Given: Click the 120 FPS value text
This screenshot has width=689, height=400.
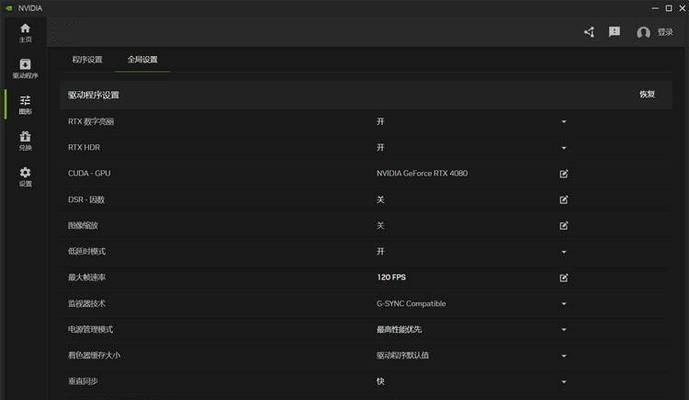Looking at the screenshot, I should point(391,277).
